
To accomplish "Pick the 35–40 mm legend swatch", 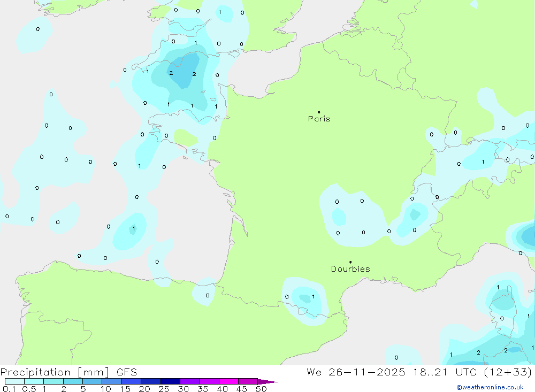I will tap(209, 381).
